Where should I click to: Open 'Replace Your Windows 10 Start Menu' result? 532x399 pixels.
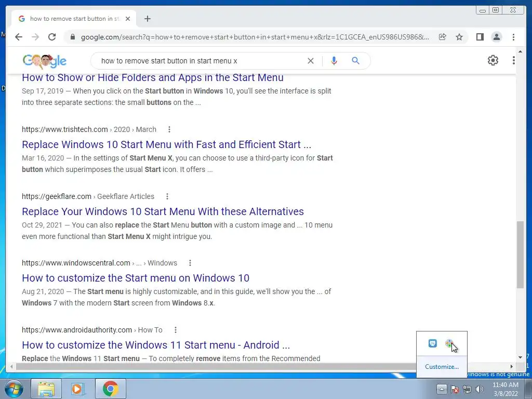pyautogui.click(x=163, y=211)
